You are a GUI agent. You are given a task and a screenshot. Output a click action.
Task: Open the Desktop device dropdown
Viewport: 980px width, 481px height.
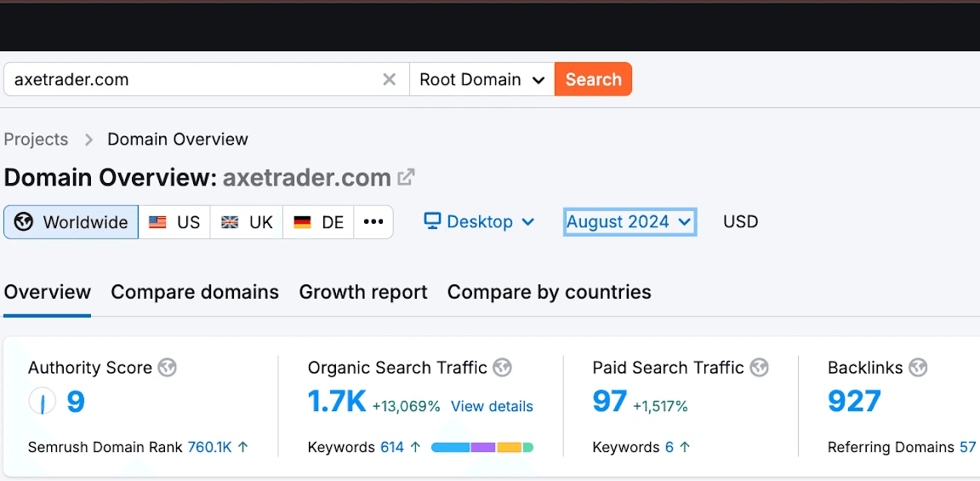point(480,221)
